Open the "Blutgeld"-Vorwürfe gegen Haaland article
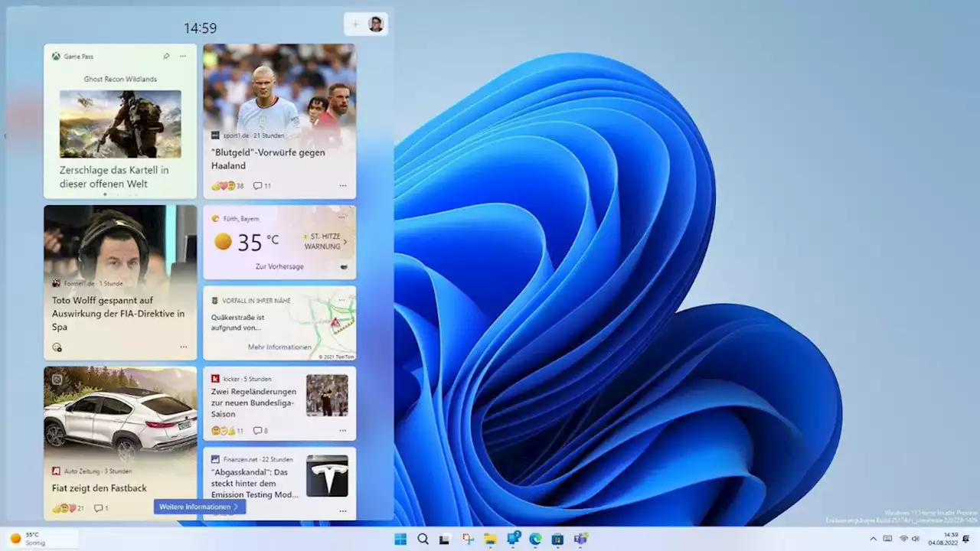This screenshot has height=551, width=980. point(268,158)
